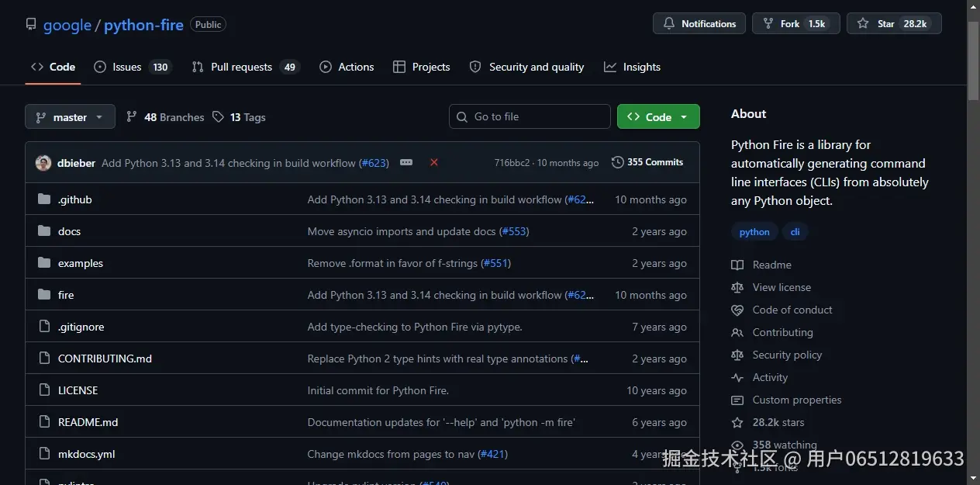Open the docs folder
Screen dimensions: 980x485
pyautogui.click(x=69, y=231)
